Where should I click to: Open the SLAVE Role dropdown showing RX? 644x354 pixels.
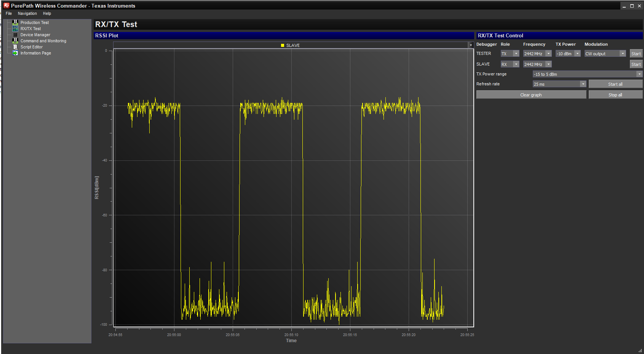point(510,64)
